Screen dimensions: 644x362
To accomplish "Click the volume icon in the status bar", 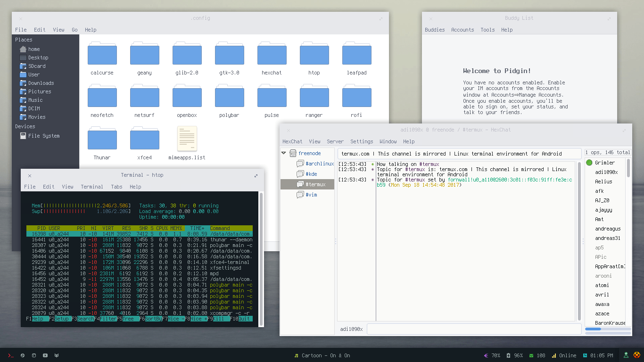I will [x=486, y=355].
